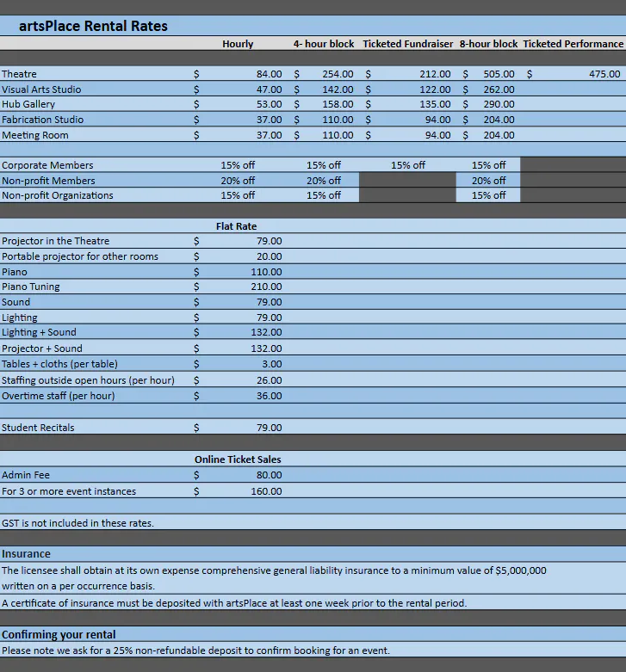Select Non-profit Members 8-hour '20% off'
Viewport: 626px width, 672px height.
[489, 181]
